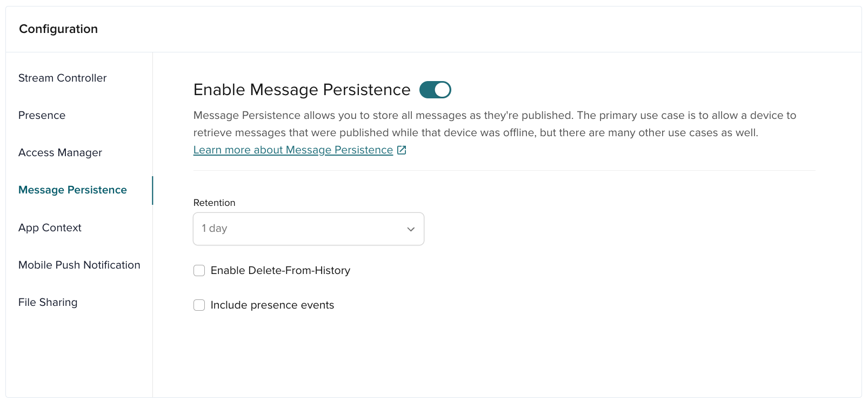Select Stream Controller in the sidebar
Screen dimensions: 868x401
[x=62, y=78]
